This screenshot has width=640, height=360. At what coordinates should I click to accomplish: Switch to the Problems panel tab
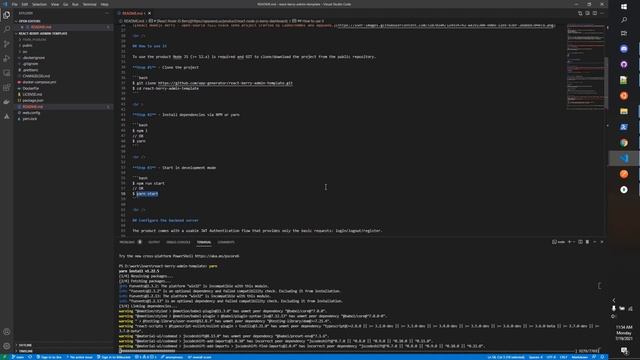point(127,242)
